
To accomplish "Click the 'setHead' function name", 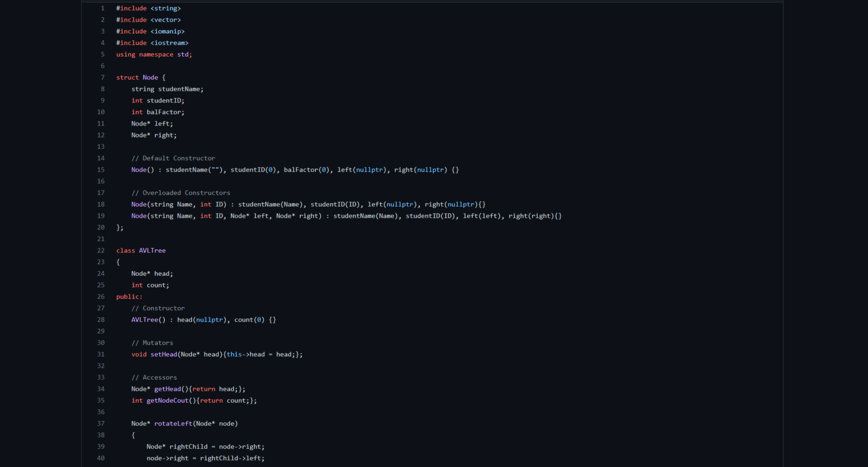I will (x=164, y=354).
